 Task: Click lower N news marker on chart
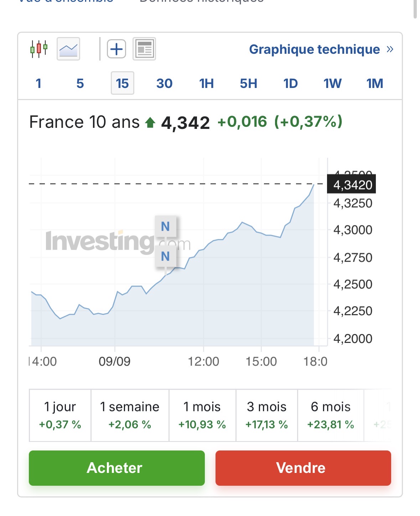[165, 256]
